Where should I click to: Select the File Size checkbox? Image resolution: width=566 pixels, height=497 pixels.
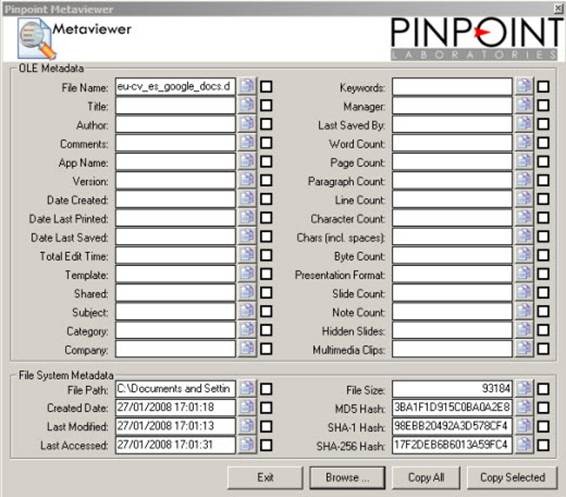click(543, 389)
